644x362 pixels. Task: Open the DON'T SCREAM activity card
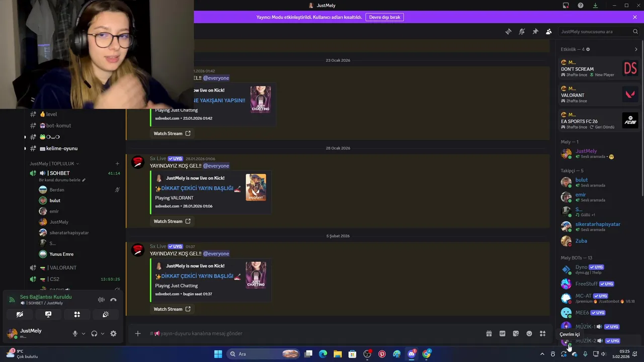599,69
